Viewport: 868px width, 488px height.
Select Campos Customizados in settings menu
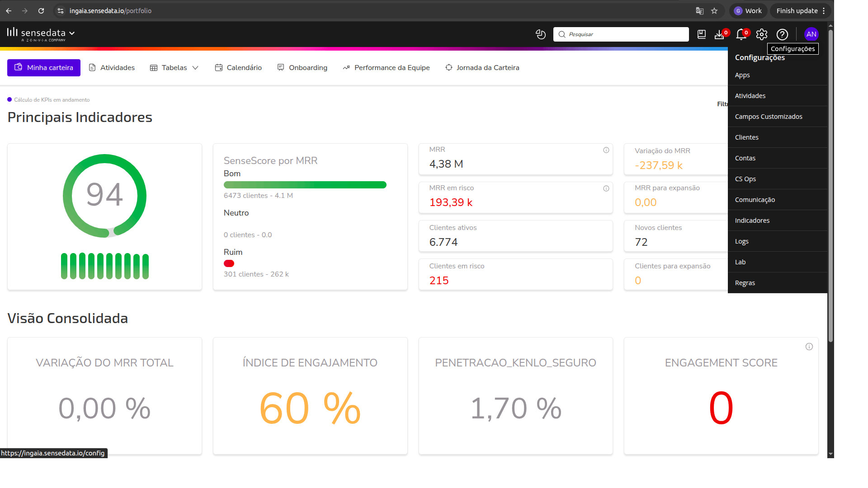(x=769, y=117)
